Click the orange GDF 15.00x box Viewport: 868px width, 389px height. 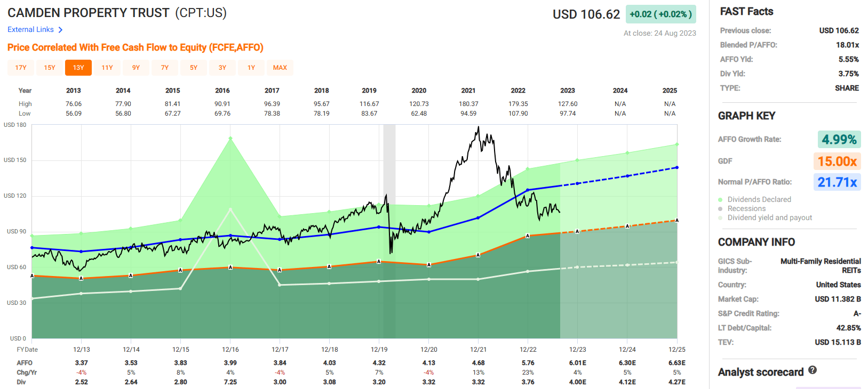(x=837, y=161)
